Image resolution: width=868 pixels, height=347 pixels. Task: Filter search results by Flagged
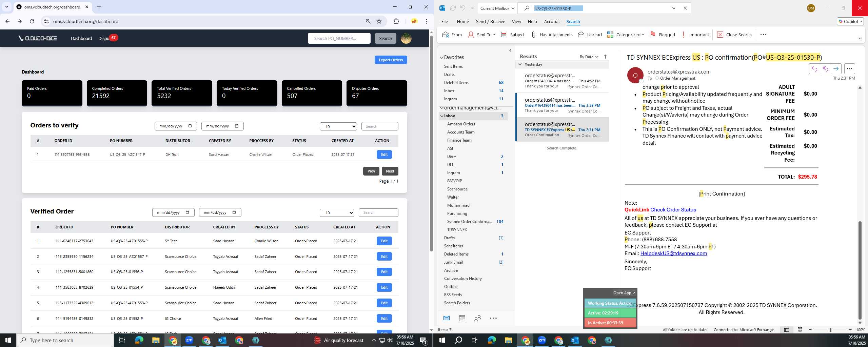pos(663,35)
